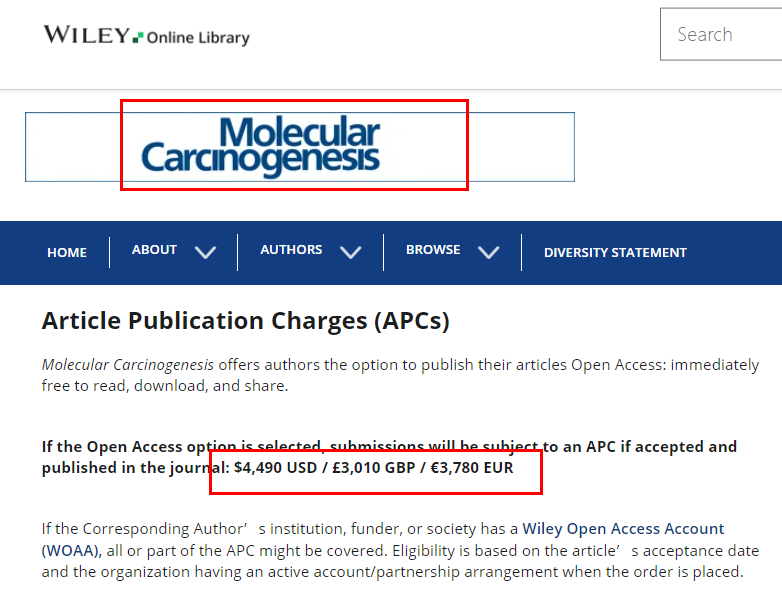Click the (WOAA) link text
782x595 pixels.
72,551
